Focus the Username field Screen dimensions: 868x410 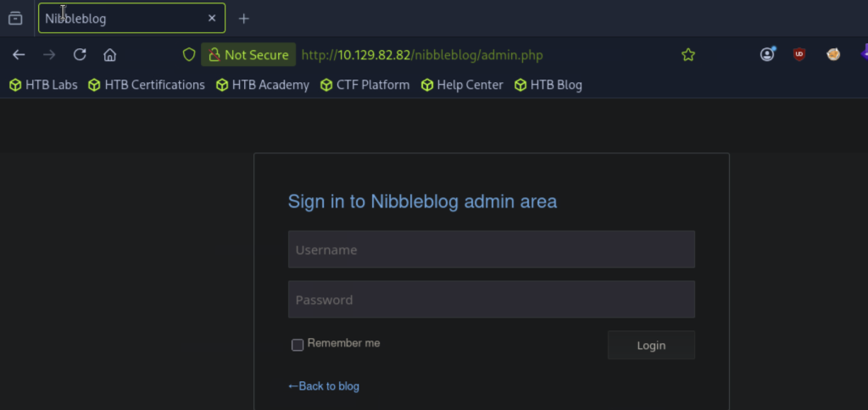tap(491, 250)
